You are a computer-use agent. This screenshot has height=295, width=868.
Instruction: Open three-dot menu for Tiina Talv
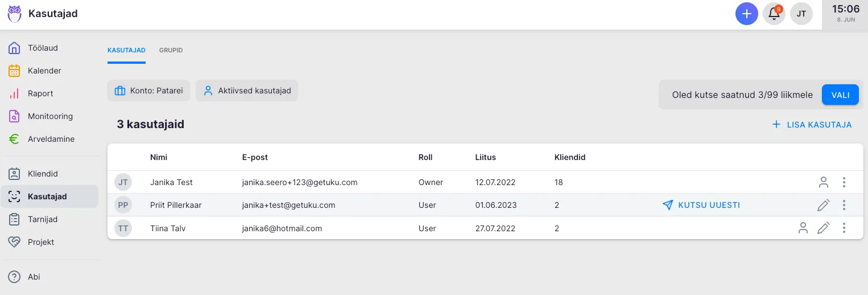coord(844,228)
